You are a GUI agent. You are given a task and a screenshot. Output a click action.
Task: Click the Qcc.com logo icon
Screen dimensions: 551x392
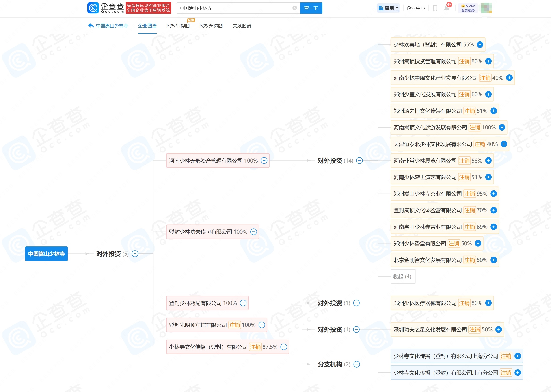93,8
